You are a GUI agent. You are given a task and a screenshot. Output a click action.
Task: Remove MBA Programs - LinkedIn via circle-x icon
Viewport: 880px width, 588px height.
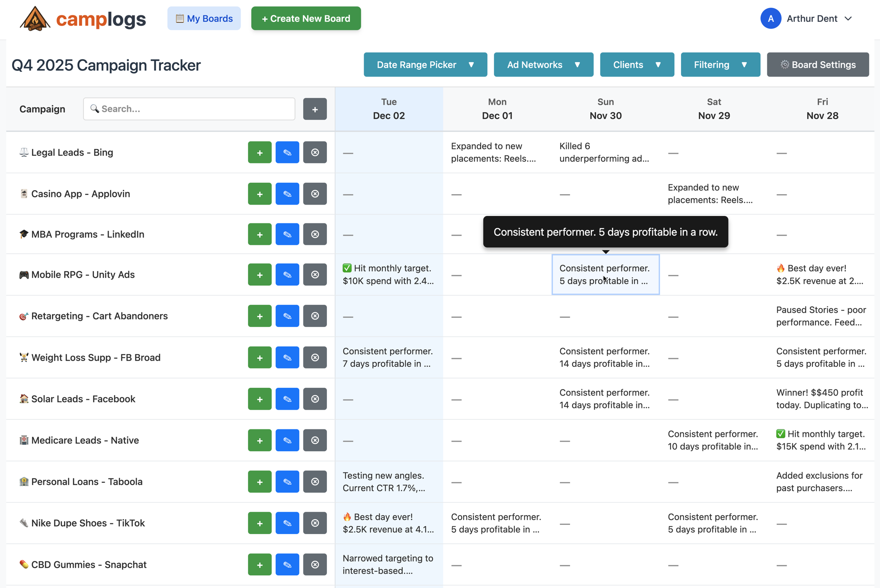[315, 234]
